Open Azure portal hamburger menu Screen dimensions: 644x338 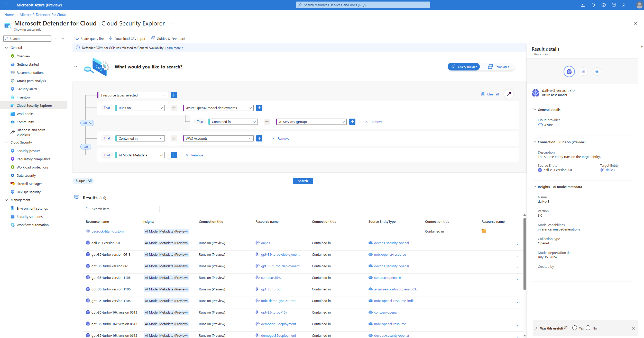[x=5, y=5]
